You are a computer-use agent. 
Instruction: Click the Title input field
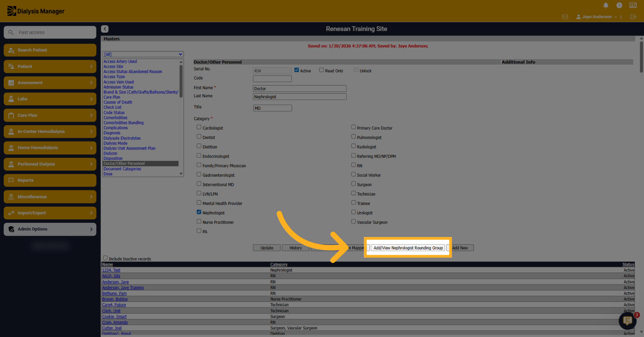[x=272, y=108]
